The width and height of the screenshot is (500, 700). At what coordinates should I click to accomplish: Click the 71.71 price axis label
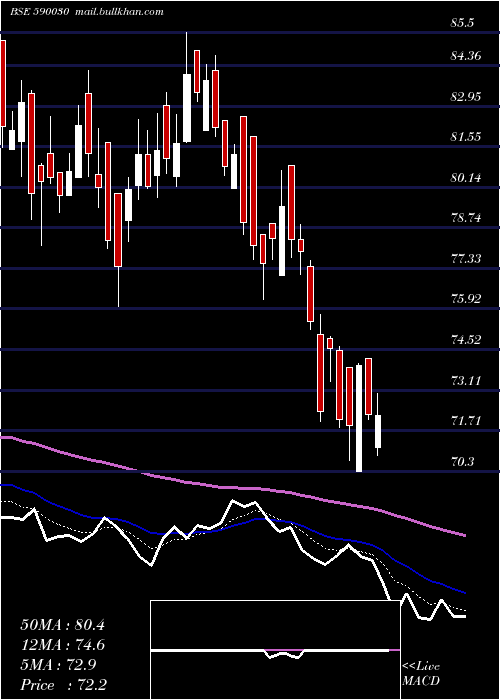[x=466, y=421]
